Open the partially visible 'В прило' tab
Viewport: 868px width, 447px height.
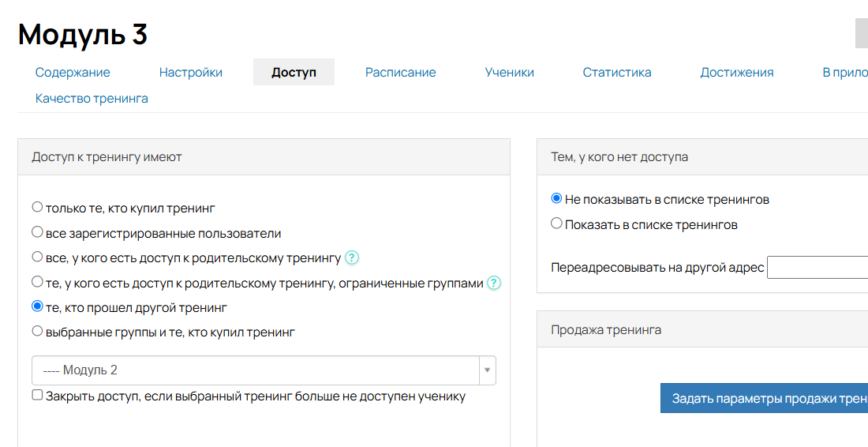point(845,73)
